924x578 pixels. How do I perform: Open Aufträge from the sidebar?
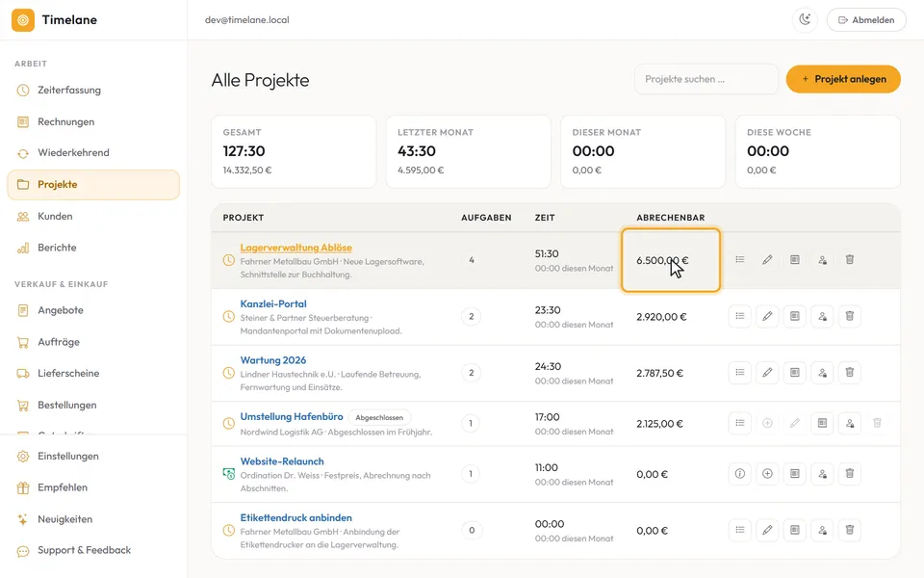[93, 342]
